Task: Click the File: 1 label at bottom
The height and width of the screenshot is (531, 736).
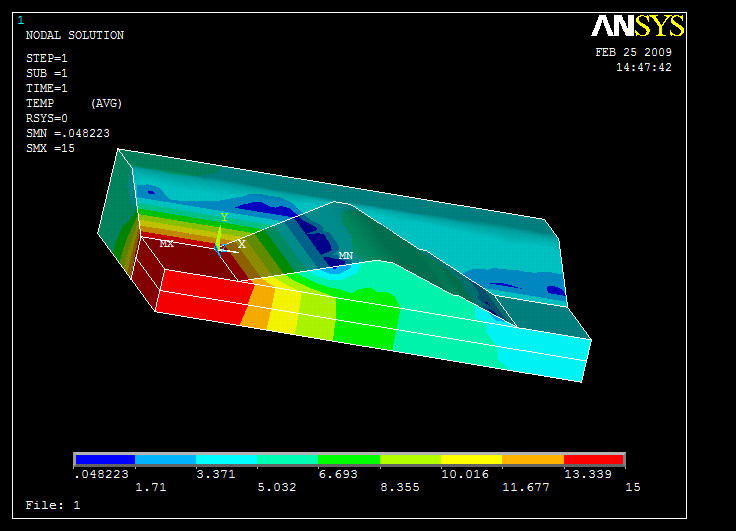Action: tap(52, 505)
